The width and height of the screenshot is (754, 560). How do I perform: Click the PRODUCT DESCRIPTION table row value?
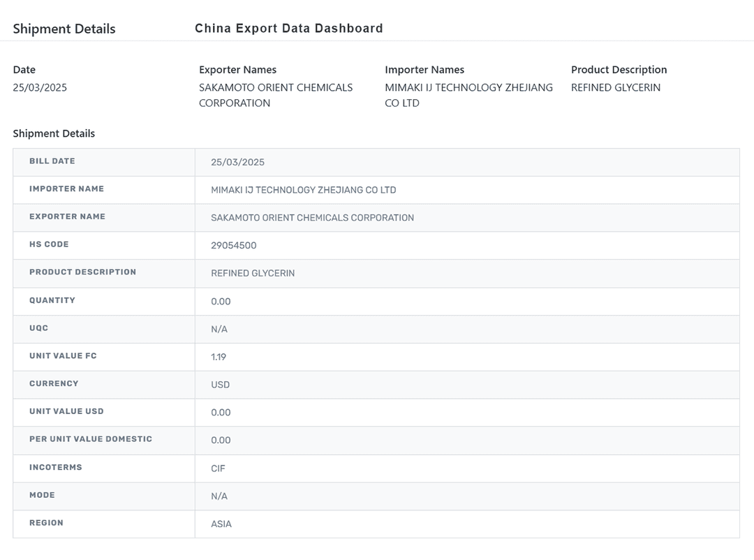[253, 274]
